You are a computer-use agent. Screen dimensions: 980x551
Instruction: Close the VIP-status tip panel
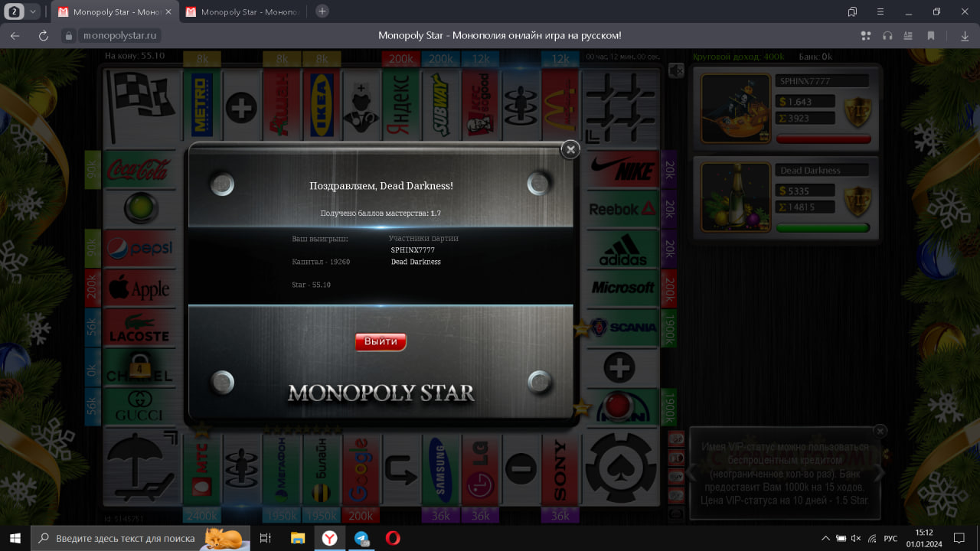880,431
